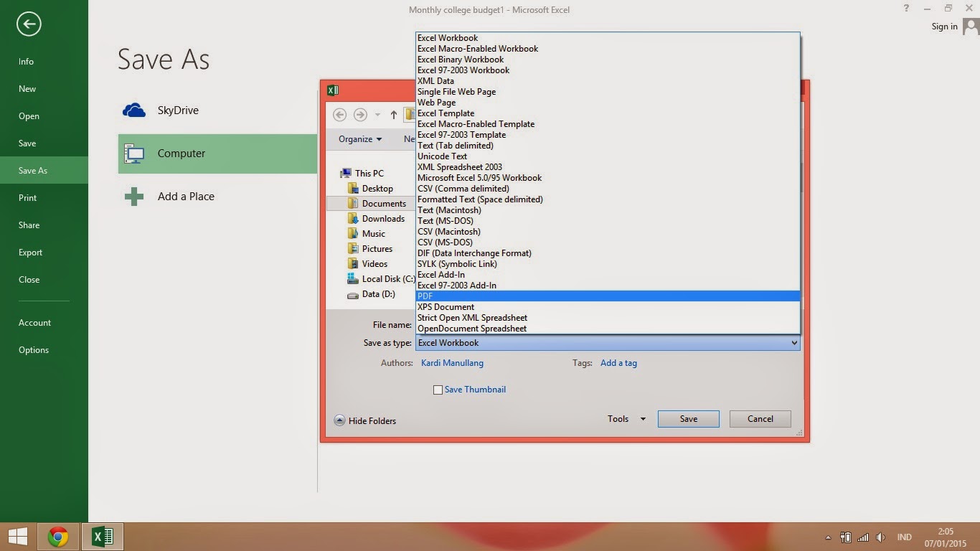Select Local Disk (C:) in tree
Screen dimensions: 980x551
coord(381,279)
